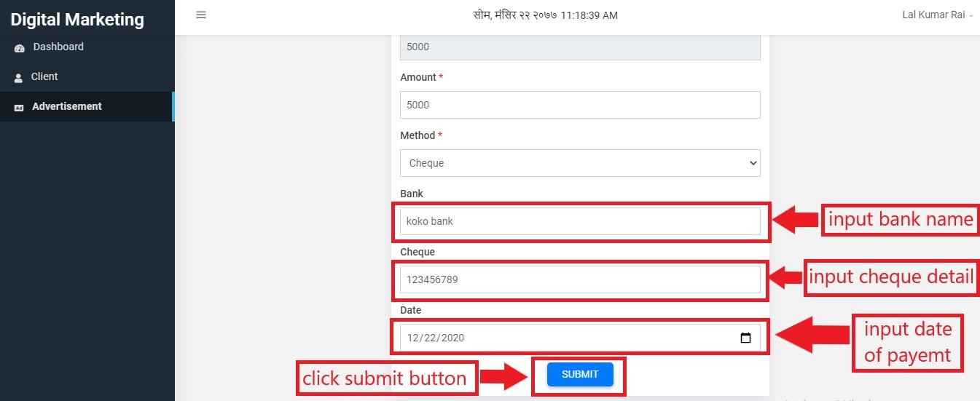Click the Client person icon

tap(19, 77)
